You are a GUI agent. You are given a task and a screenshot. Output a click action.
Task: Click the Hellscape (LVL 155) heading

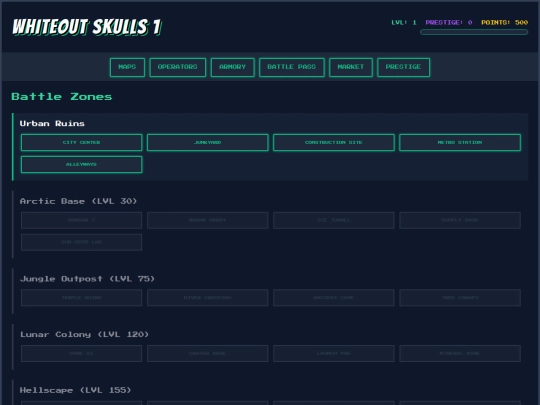pos(75,390)
